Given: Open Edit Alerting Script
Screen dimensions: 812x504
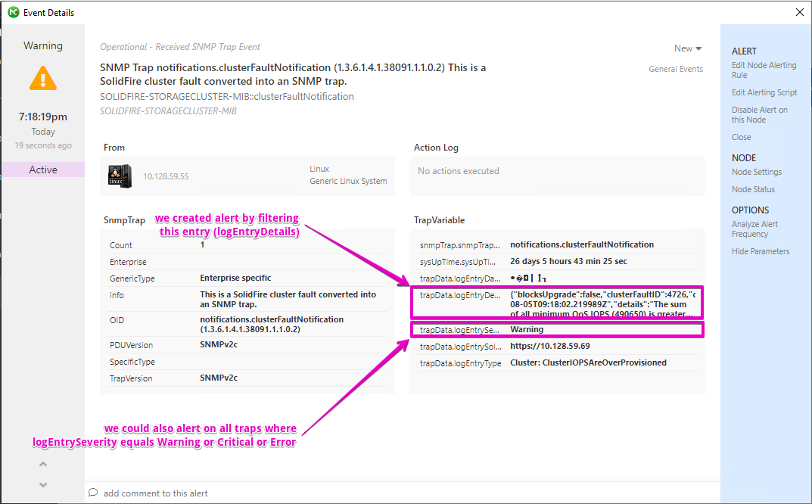Looking at the screenshot, I should 764,92.
